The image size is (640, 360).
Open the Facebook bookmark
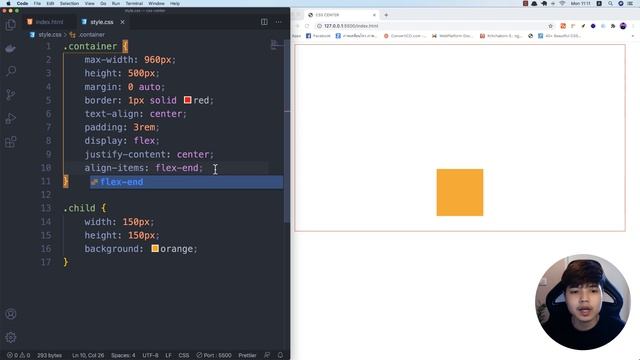(x=318, y=36)
